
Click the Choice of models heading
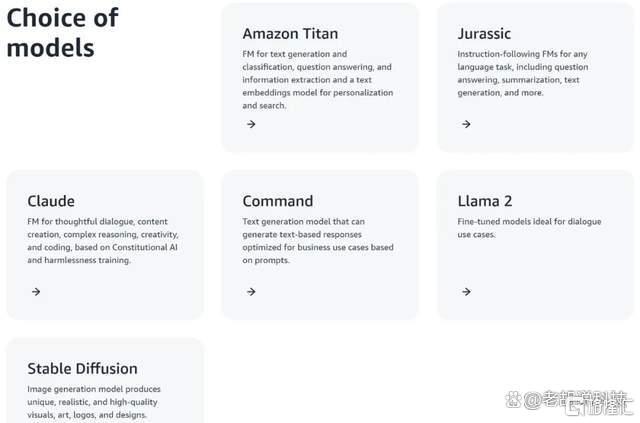click(62, 33)
